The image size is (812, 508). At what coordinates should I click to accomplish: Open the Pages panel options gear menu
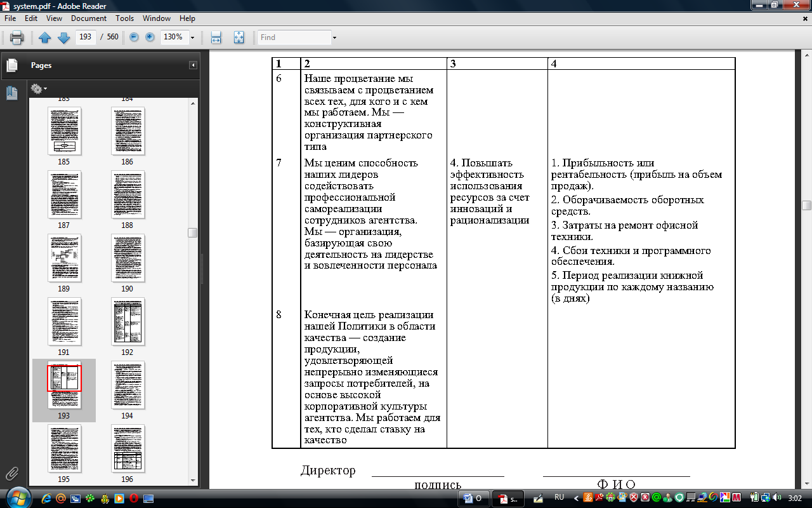(x=38, y=88)
